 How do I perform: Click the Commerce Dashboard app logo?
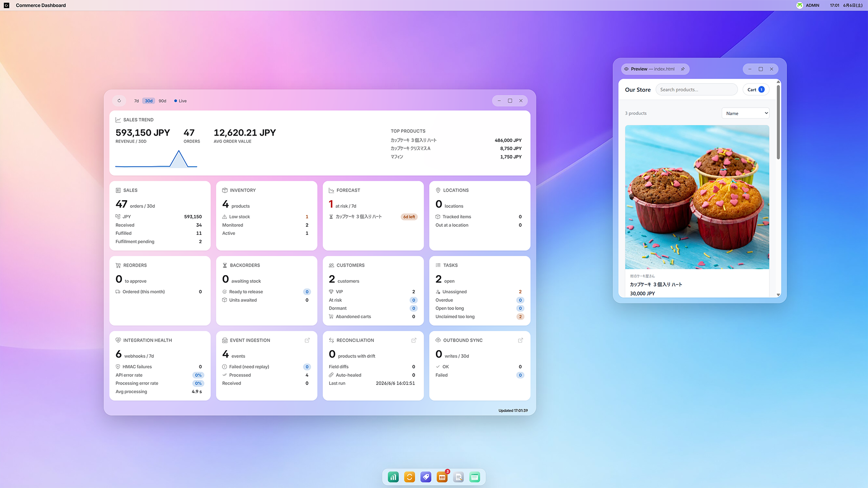click(6, 5)
